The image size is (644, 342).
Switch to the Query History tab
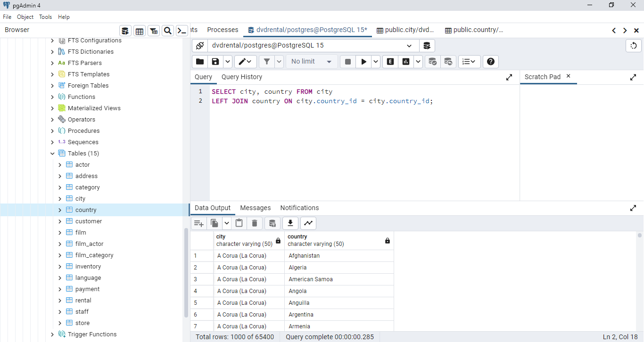pyautogui.click(x=242, y=77)
